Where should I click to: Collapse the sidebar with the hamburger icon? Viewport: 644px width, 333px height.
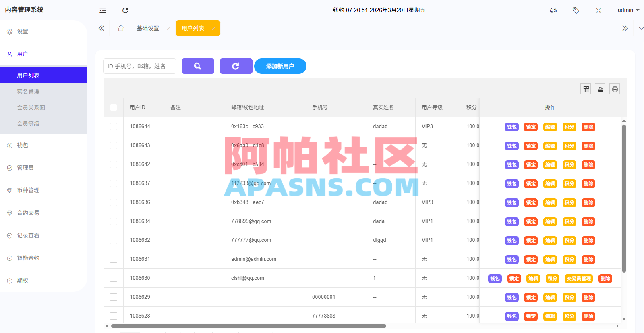103,10
